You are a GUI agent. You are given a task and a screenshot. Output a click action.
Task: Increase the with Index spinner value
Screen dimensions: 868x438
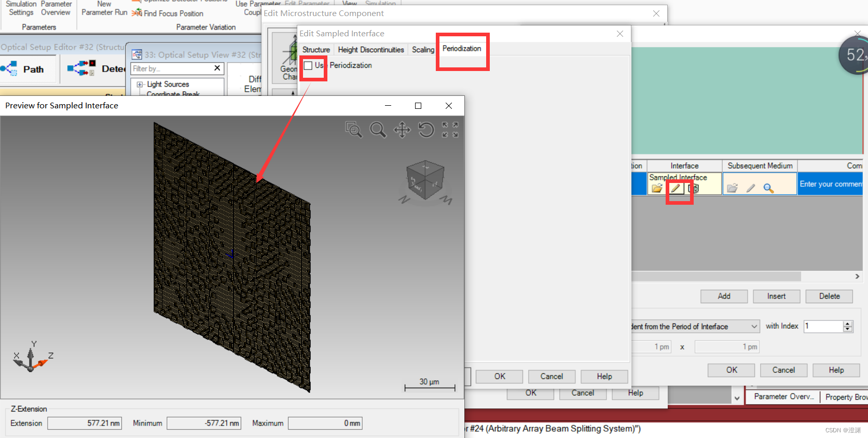(848, 323)
